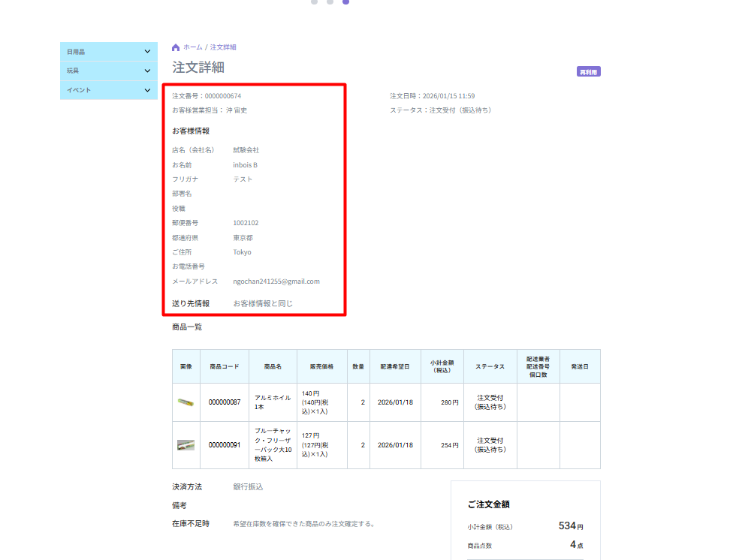Select the イベント sidebar menu label
730x560 pixels.
[x=79, y=90]
